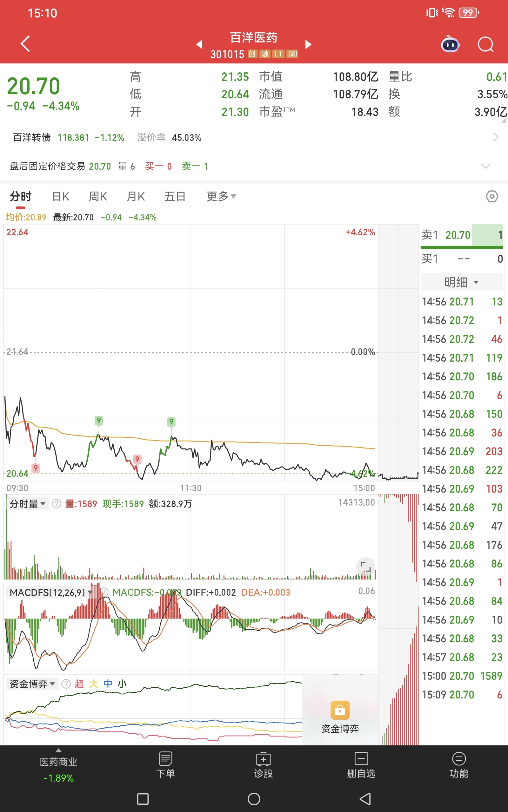Tap 融 badge next to stock code
The width and height of the screenshot is (508, 812).
[265, 54]
